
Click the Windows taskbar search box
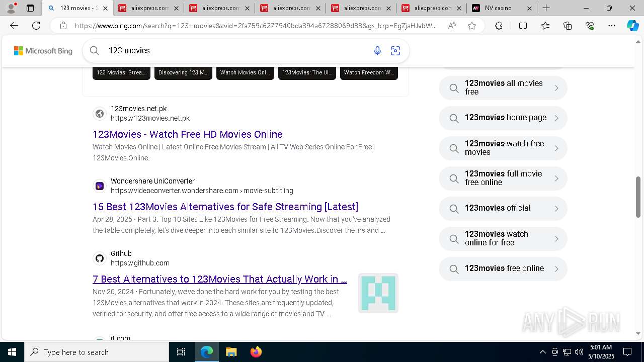coord(97,352)
